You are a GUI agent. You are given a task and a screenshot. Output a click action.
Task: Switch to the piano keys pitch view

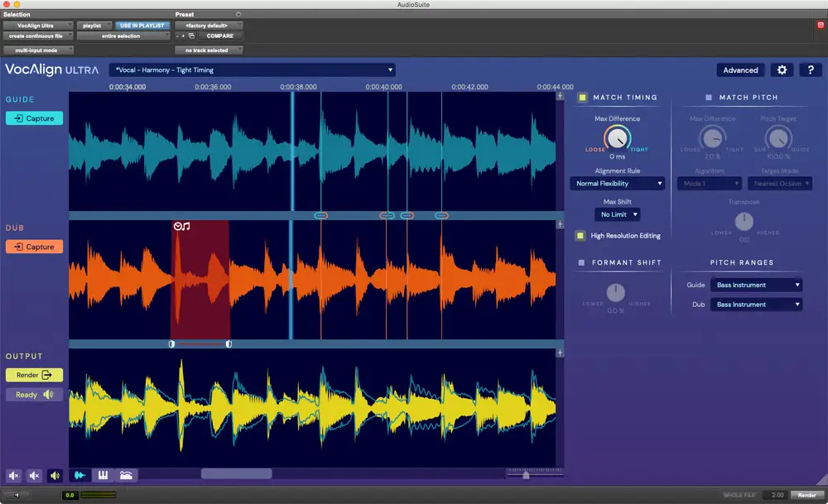coord(103,475)
